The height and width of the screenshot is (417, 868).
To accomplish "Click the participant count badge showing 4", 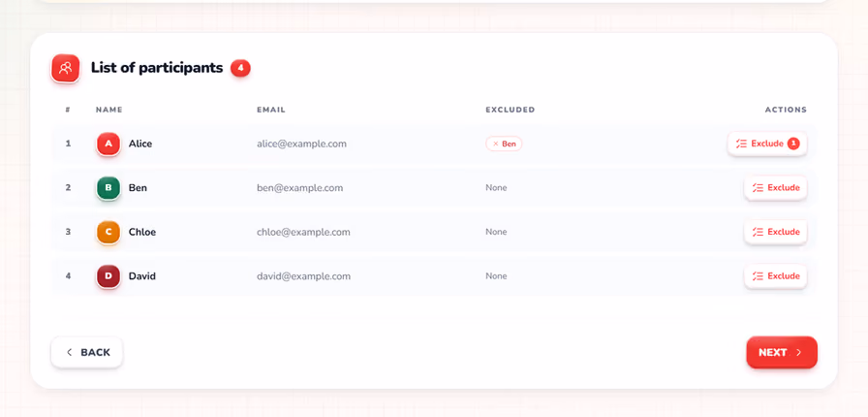I will click(x=240, y=68).
